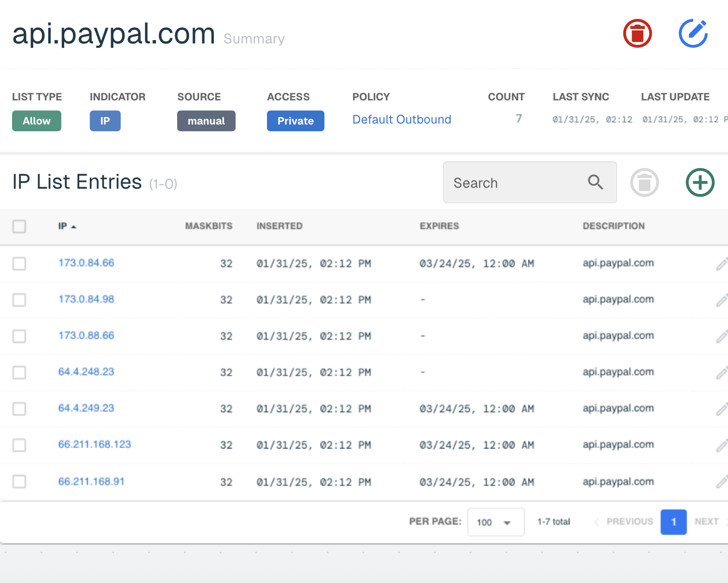
Task: Sort by the INSERTED column header
Action: (280, 226)
